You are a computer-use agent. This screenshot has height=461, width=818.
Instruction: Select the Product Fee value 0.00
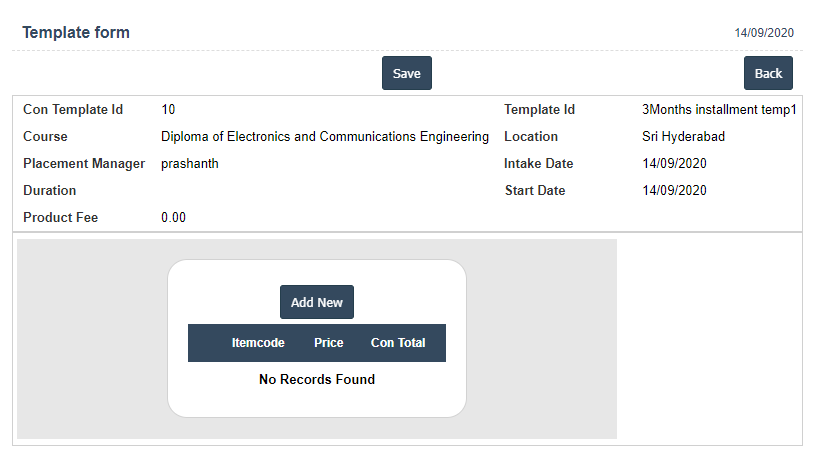pos(173,218)
